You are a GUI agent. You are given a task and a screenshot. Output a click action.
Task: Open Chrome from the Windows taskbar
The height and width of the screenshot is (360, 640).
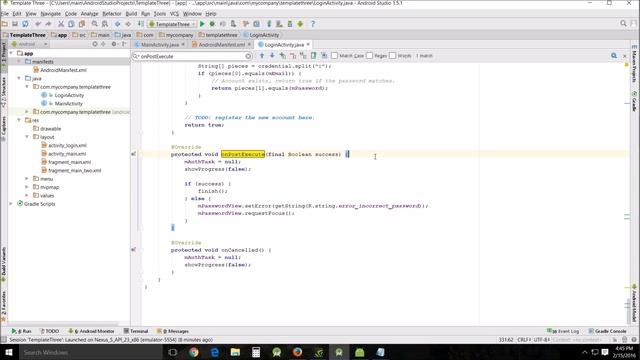coord(193,352)
